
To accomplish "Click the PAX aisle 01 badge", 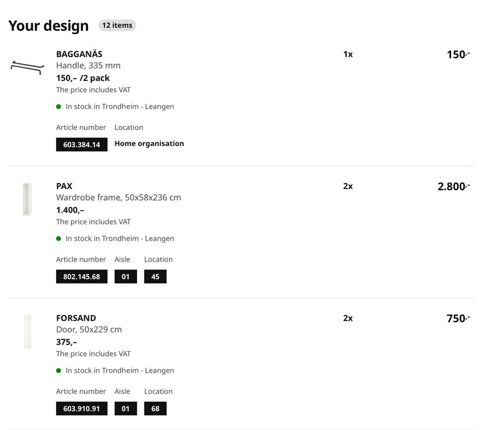I will [125, 276].
